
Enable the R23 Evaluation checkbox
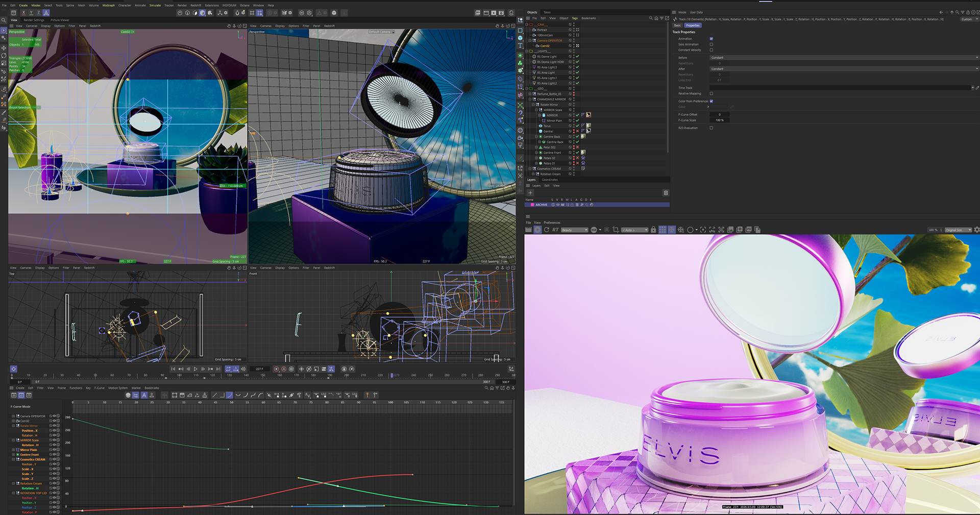click(x=711, y=128)
